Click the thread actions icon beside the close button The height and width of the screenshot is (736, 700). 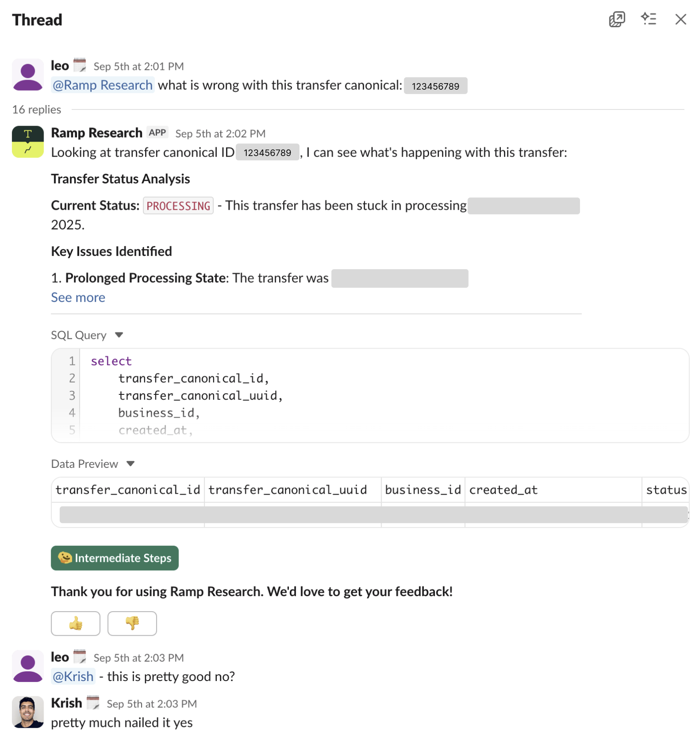(649, 19)
